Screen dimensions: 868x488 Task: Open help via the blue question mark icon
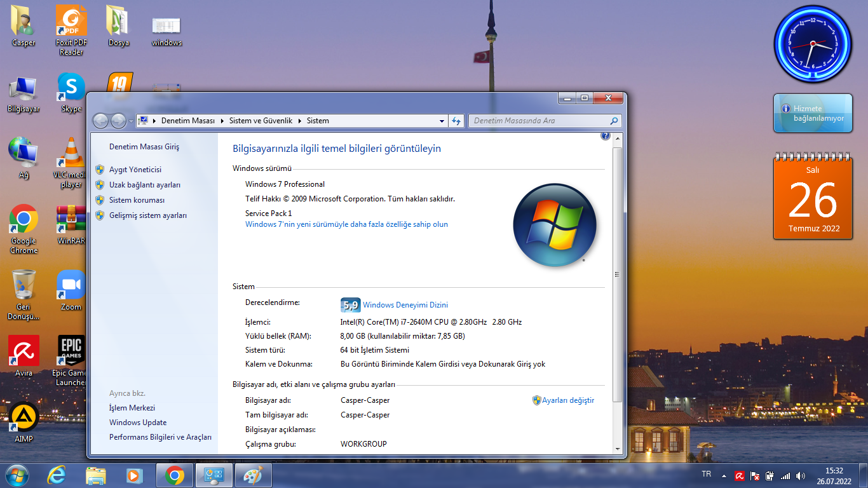pos(605,136)
